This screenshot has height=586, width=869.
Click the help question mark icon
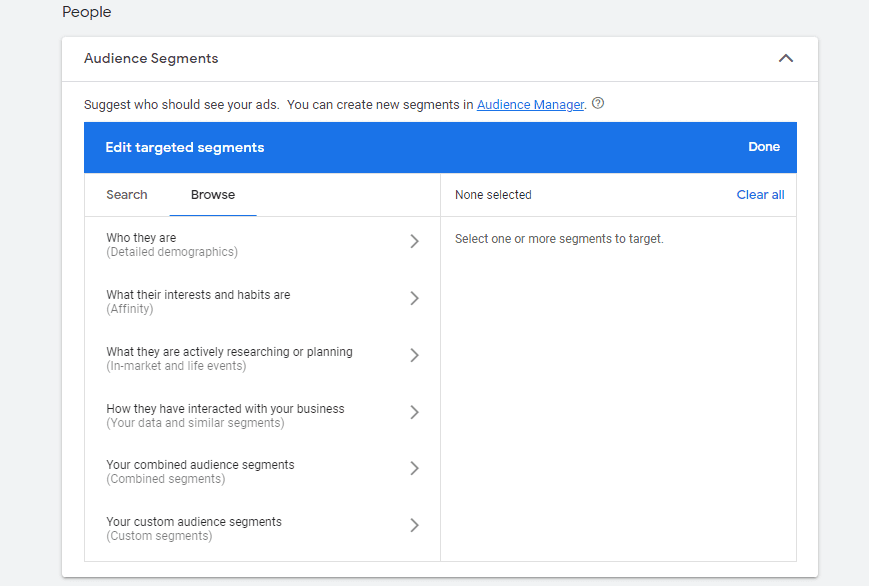[x=598, y=104]
